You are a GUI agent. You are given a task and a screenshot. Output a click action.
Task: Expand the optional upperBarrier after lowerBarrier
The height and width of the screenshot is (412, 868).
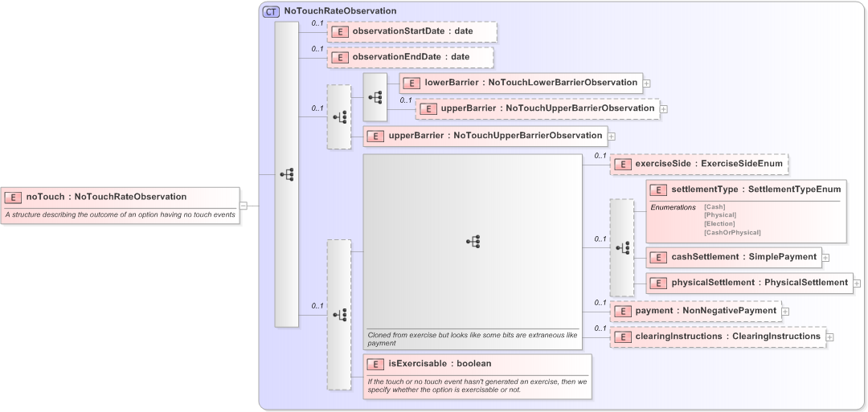point(664,109)
